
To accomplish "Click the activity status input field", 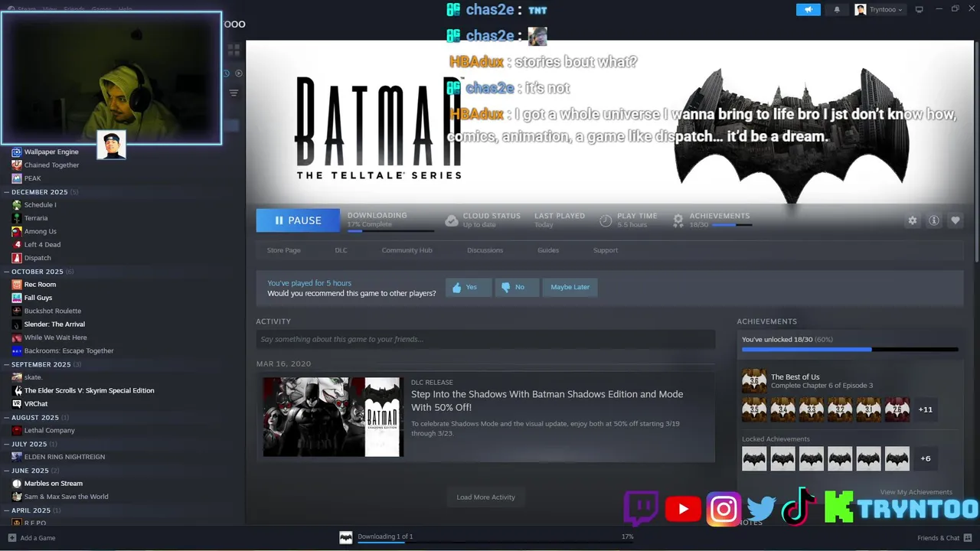I will 485,339.
